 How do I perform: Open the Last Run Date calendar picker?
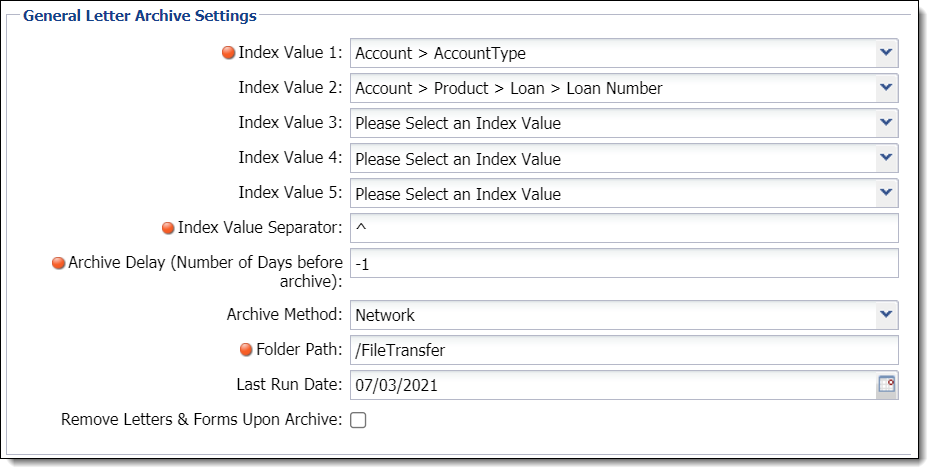pyautogui.click(x=886, y=385)
